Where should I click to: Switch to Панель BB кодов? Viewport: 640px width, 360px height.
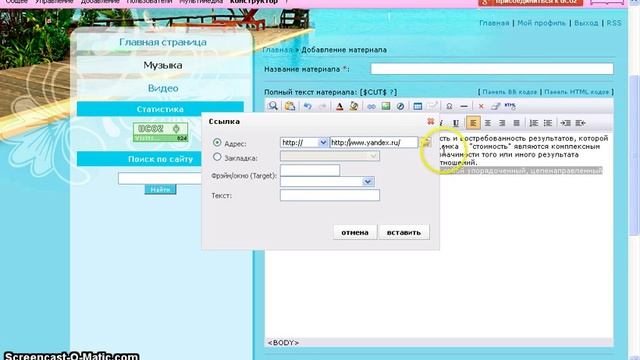pyautogui.click(x=509, y=92)
